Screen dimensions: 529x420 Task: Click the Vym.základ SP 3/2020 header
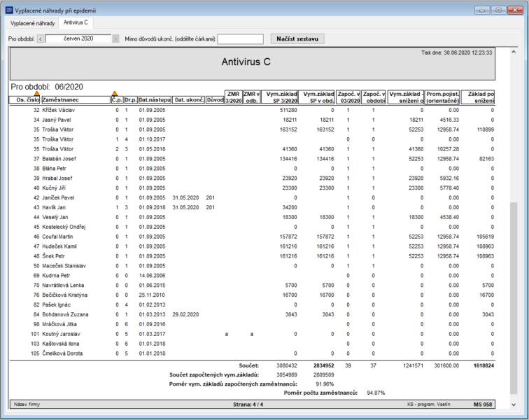280,97
